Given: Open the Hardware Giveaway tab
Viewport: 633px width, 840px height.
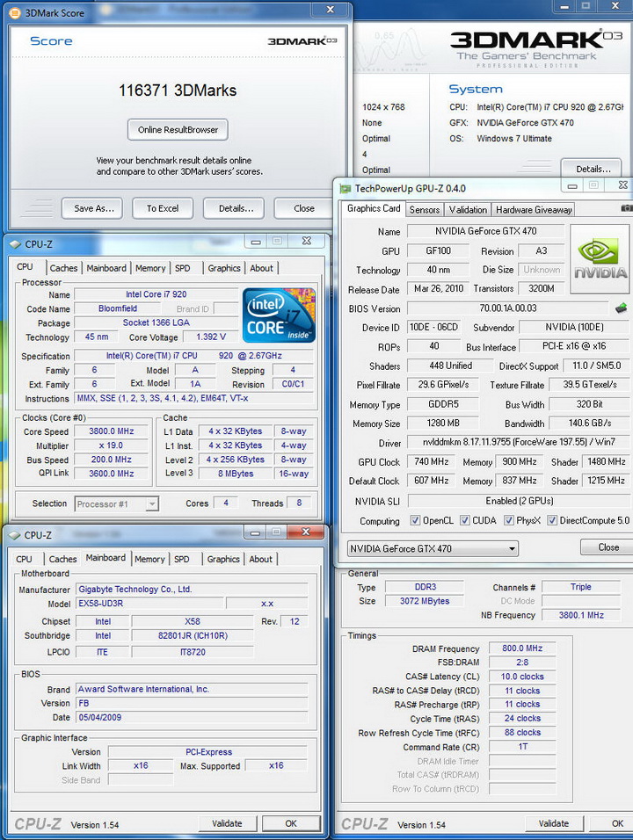Looking at the screenshot, I should click(534, 210).
